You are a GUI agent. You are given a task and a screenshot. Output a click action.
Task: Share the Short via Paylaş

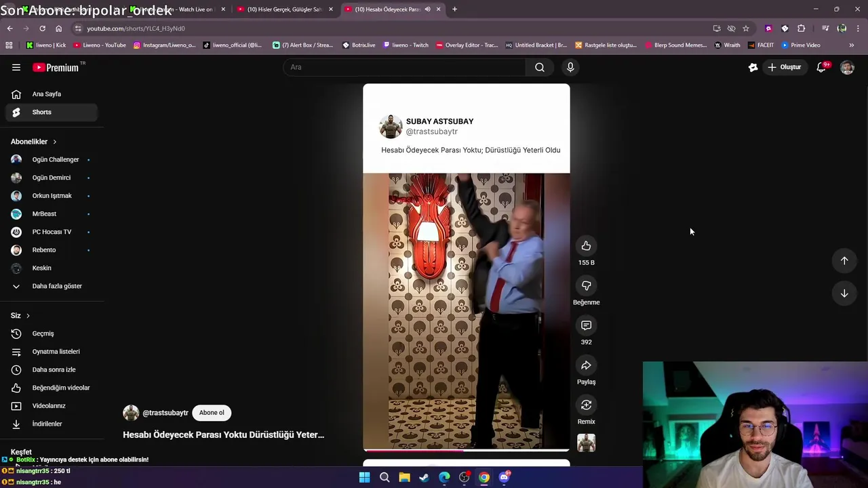586,365
